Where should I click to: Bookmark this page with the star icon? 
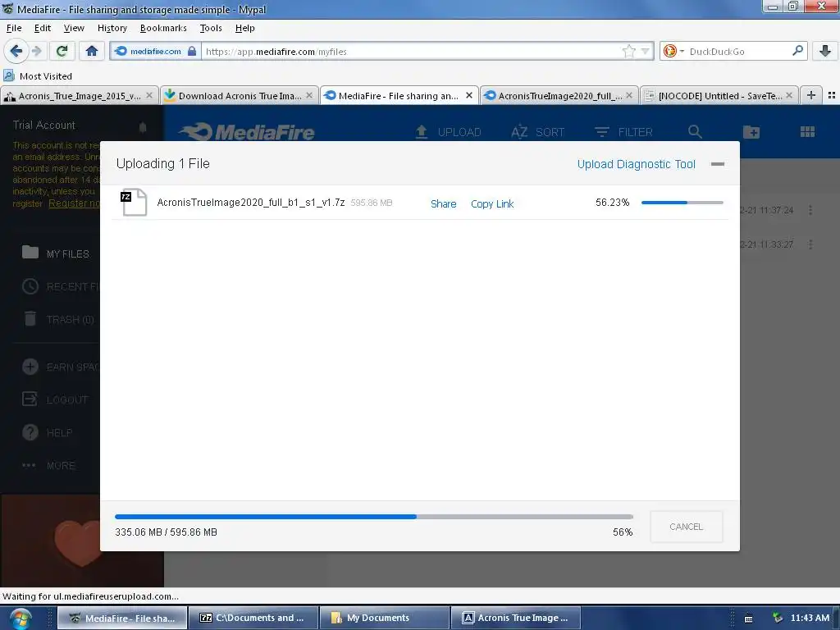pos(629,52)
